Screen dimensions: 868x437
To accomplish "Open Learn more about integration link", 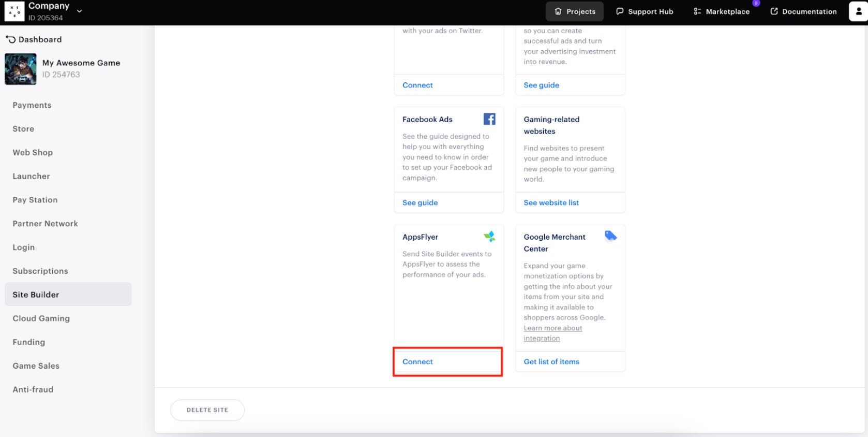I will tap(552, 333).
